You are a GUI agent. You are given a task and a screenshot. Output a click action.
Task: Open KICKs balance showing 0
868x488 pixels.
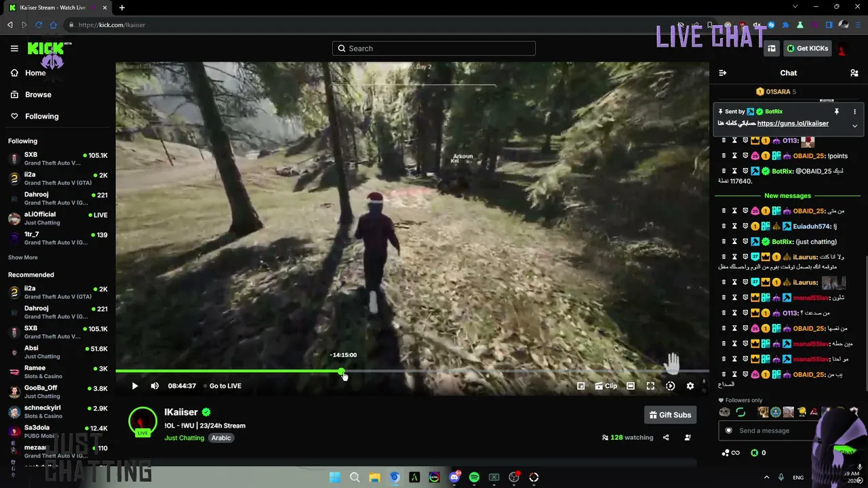click(x=758, y=453)
